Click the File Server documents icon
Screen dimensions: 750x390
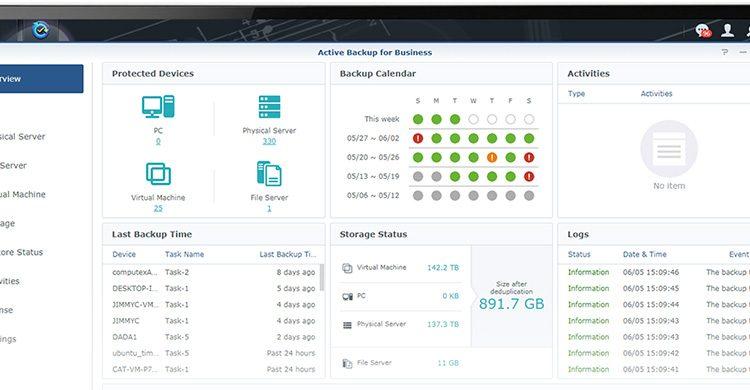[x=269, y=173]
